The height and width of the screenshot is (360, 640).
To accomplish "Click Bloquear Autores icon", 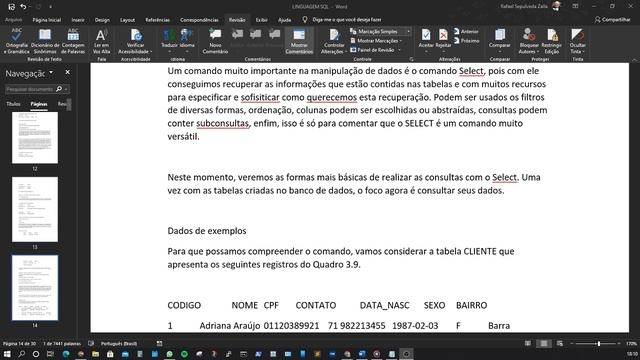I will pos(529,35).
